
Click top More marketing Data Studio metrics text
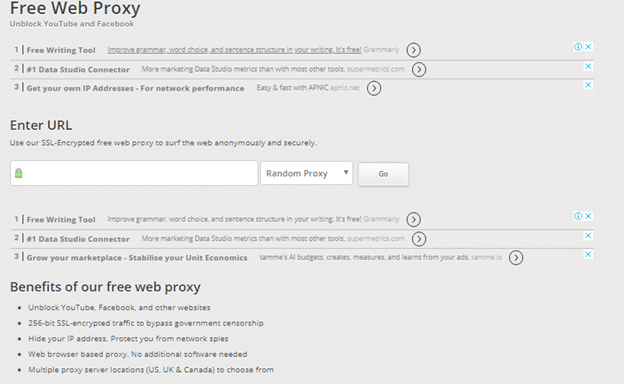pyautogui.click(x=243, y=69)
